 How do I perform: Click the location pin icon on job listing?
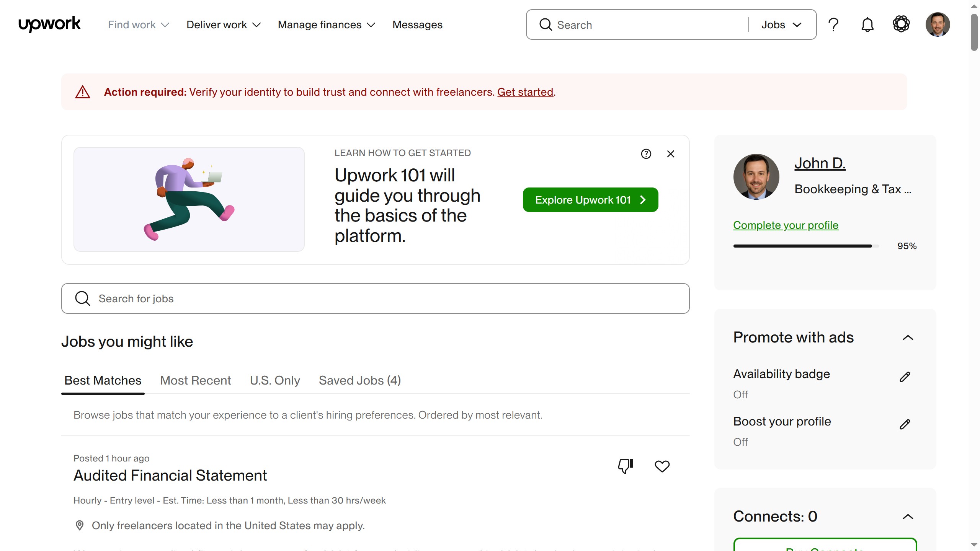(x=80, y=525)
